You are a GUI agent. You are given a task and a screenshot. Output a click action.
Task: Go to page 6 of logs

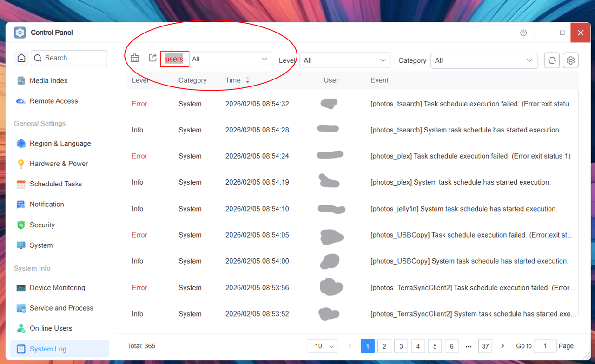(x=451, y=346)
